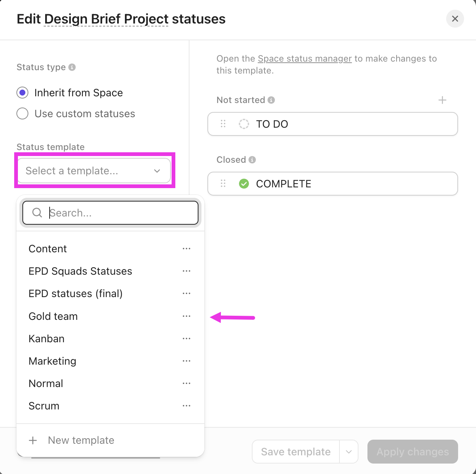Open options for the Scrum template

pyautogui.click(x=187, y=406)
